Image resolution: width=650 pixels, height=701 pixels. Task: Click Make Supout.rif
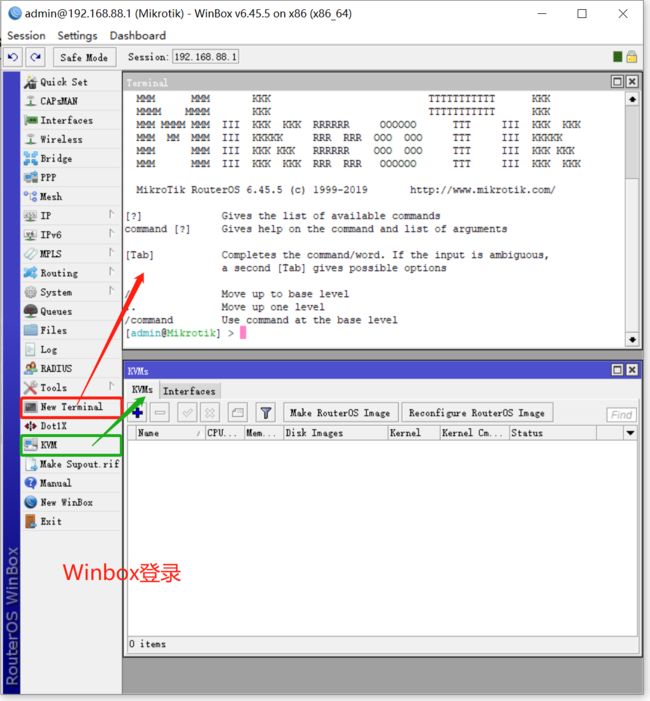71,464
